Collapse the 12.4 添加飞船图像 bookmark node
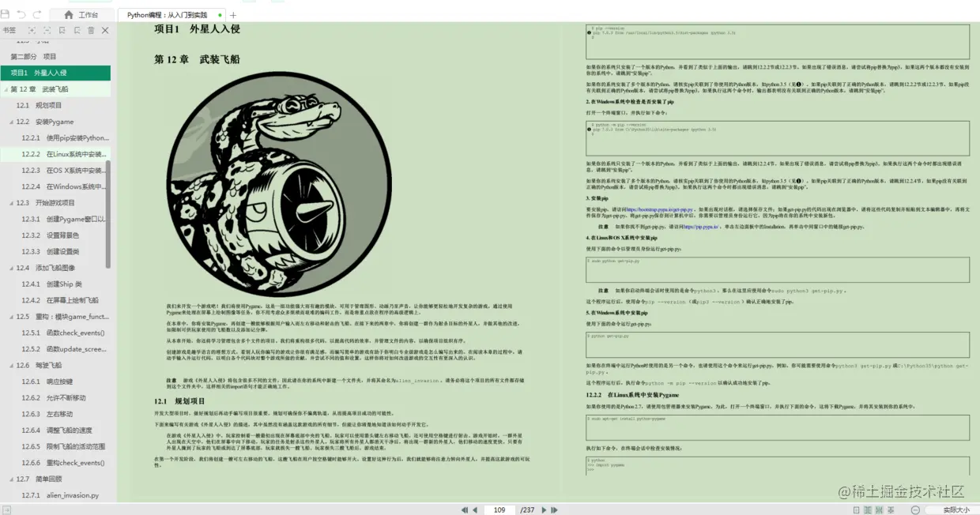The height and width of the screenshot is (515, 980). [x=11, y=268]
